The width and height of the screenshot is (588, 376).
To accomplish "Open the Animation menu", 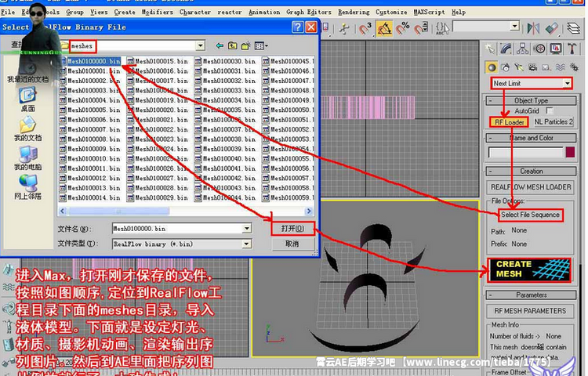I will pos(264,12).
